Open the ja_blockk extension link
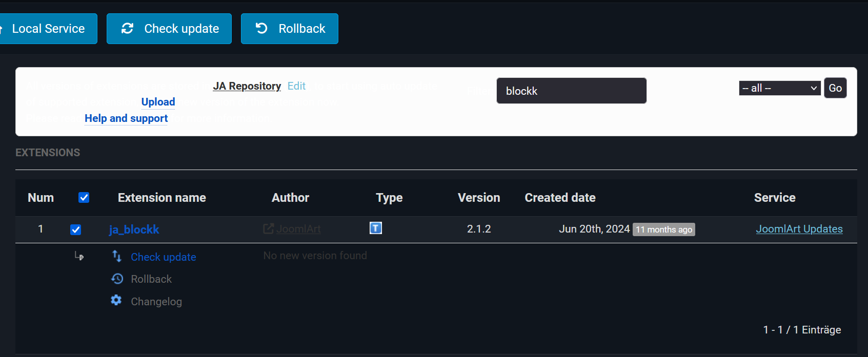 click(134, 229)
